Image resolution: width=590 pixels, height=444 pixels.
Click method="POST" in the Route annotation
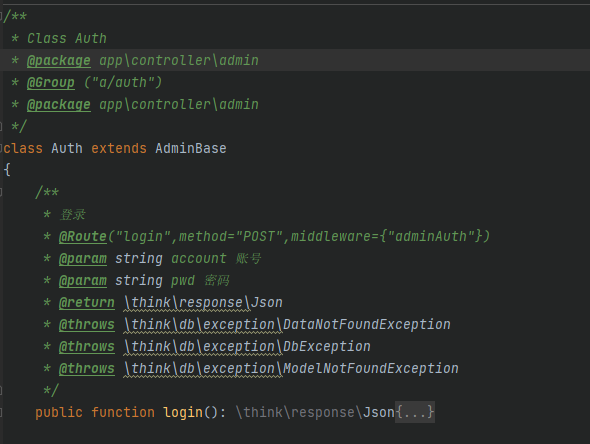click(231, 236)
